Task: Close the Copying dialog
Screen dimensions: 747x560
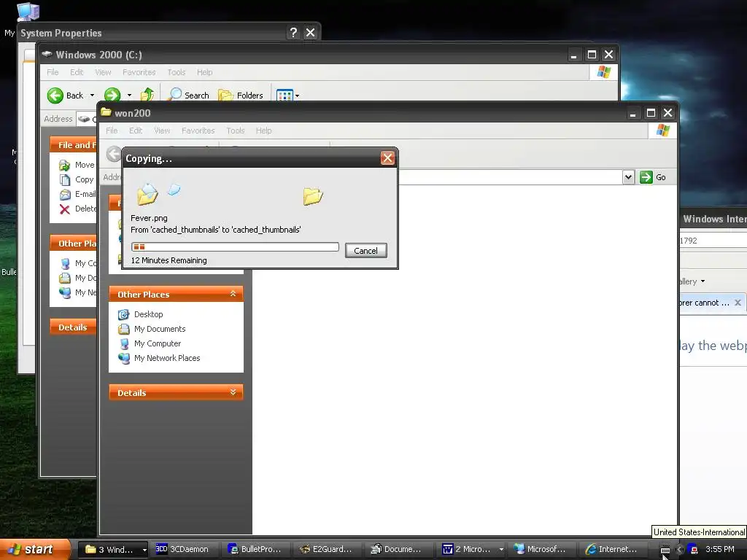Action: click(387, 158)
